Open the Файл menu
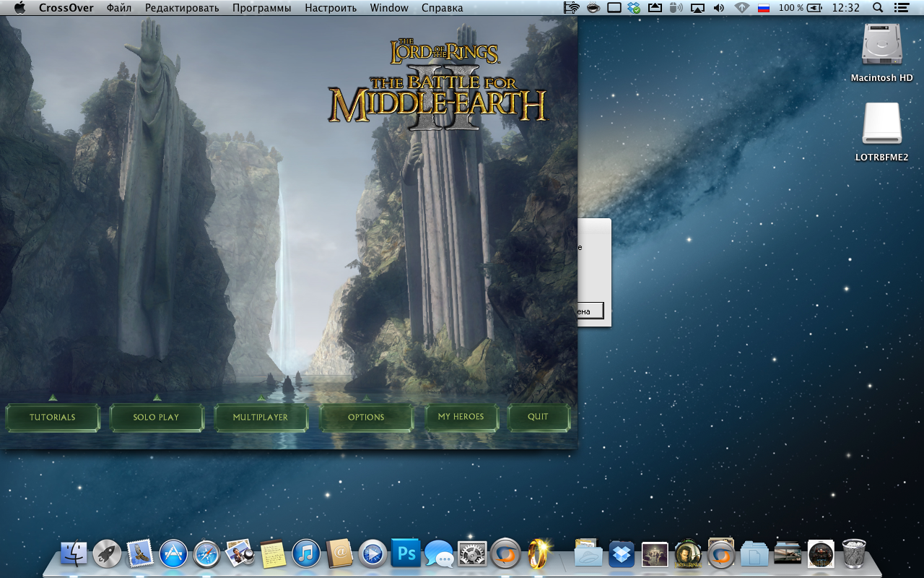The width and height of the screenshot is (924, 578). [x=119, y=8]
